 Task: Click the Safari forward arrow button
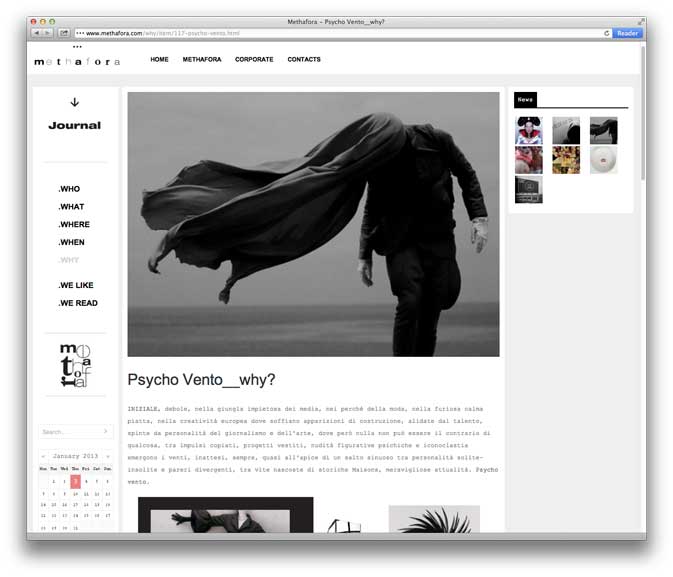click(x=48, y=33)
